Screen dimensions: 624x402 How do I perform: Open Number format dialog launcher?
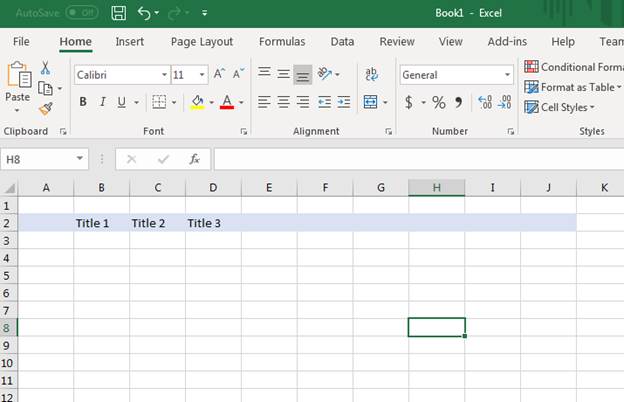tap(511, 132)
